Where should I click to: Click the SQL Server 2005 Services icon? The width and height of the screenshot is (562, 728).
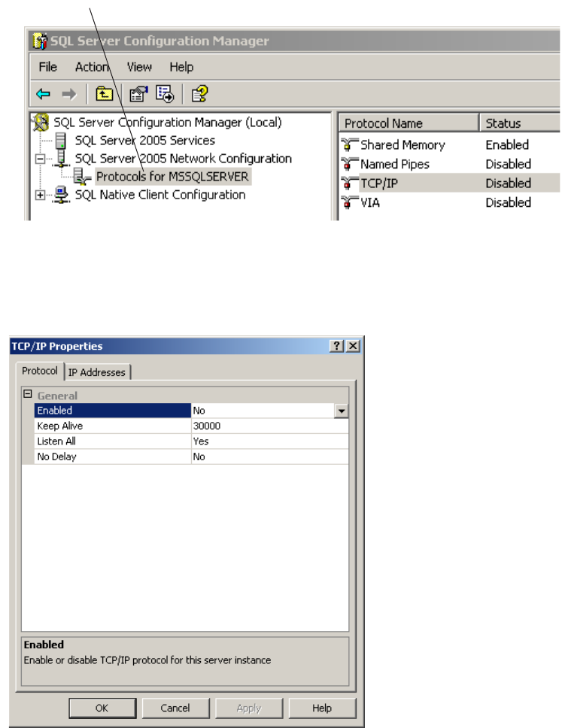[x=60, y=140]
